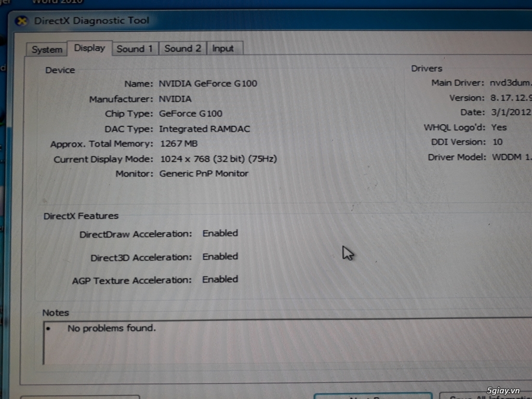Screen dimensions: 532x399
Task: Click the DirectX Diagnostic Tool title icon
Action: 22,21
